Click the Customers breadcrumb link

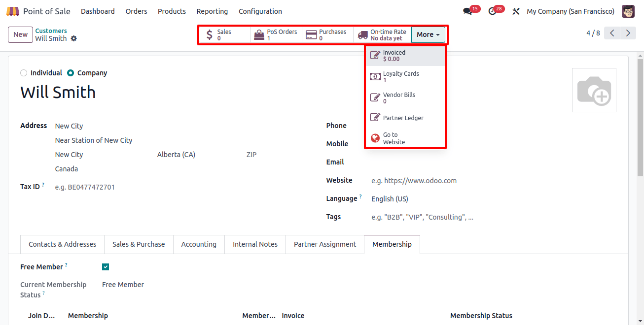[x=51, y=31]
